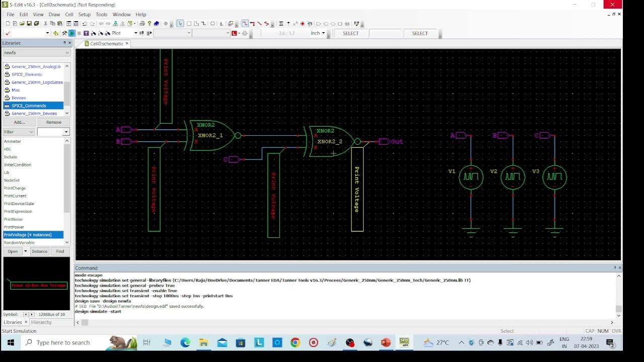Screen dimensions: 644x362
Task: Click the Save disk toolbar icon
Action: pos(29,24)
